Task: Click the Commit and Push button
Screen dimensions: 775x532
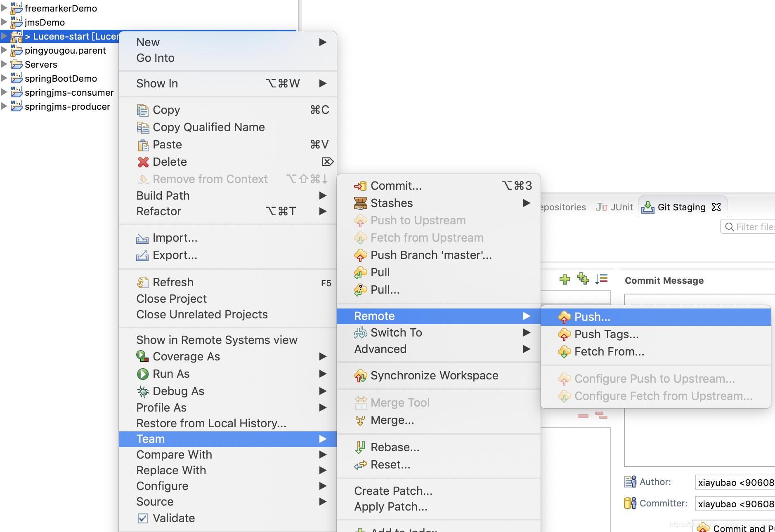Action: point(735,527)
